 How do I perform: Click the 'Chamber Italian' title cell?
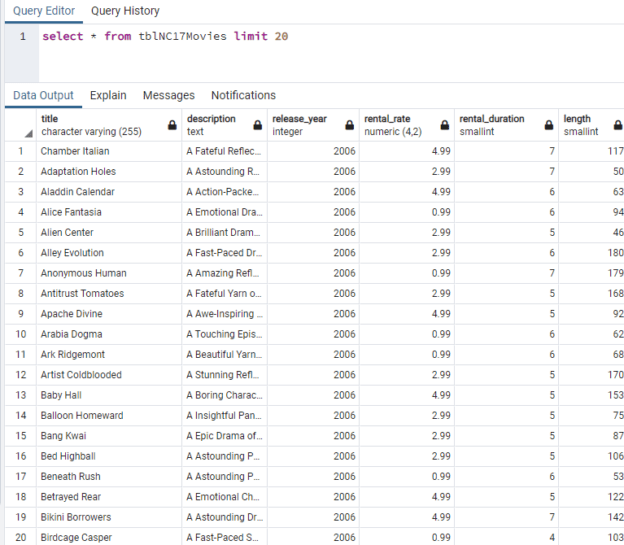pos(109,151)
